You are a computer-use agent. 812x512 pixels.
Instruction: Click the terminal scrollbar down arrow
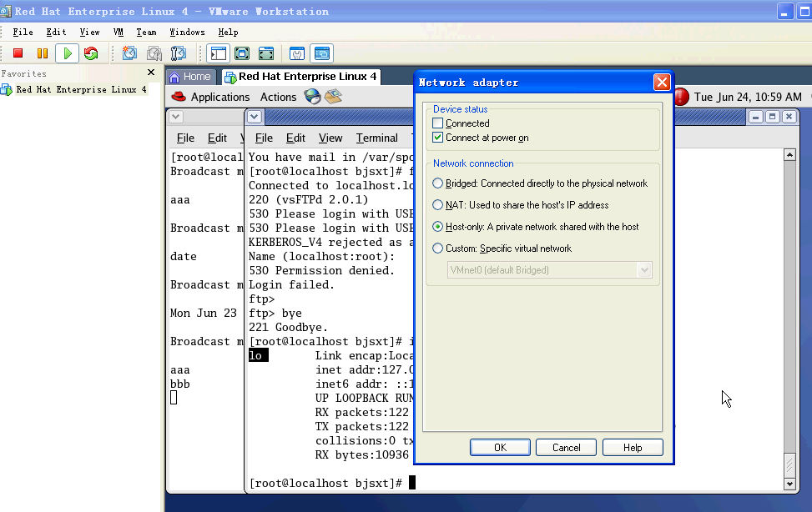[x=789, y=484]
